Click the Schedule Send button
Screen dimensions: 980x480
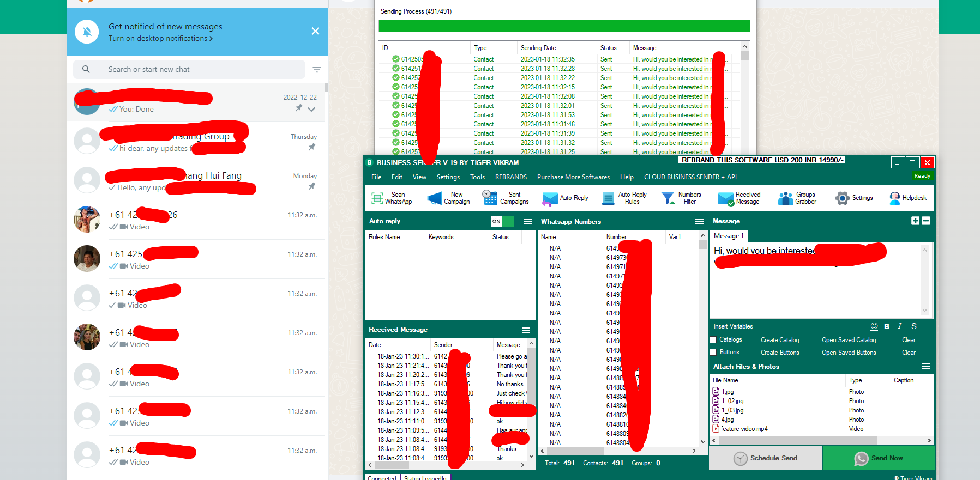(x=766, y=458)
